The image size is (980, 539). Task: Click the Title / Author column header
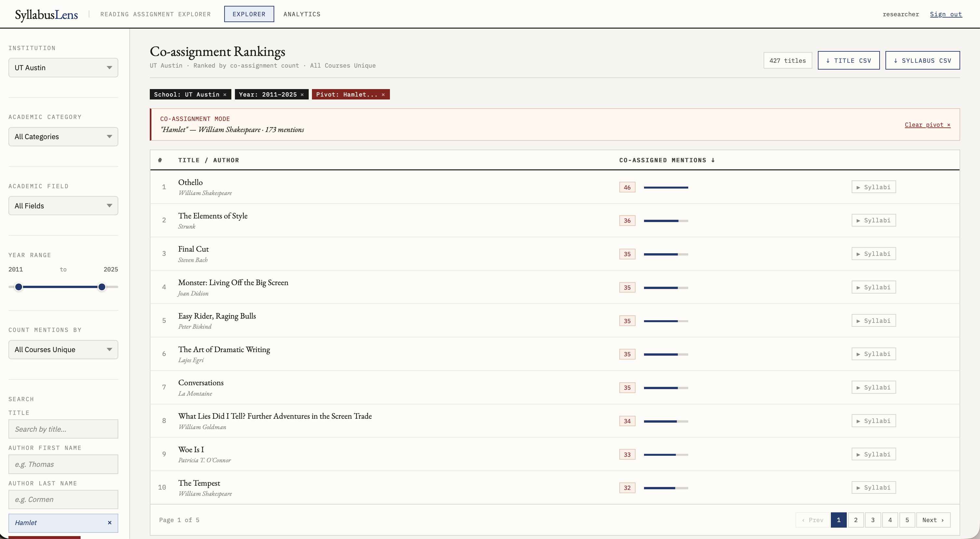209,160
